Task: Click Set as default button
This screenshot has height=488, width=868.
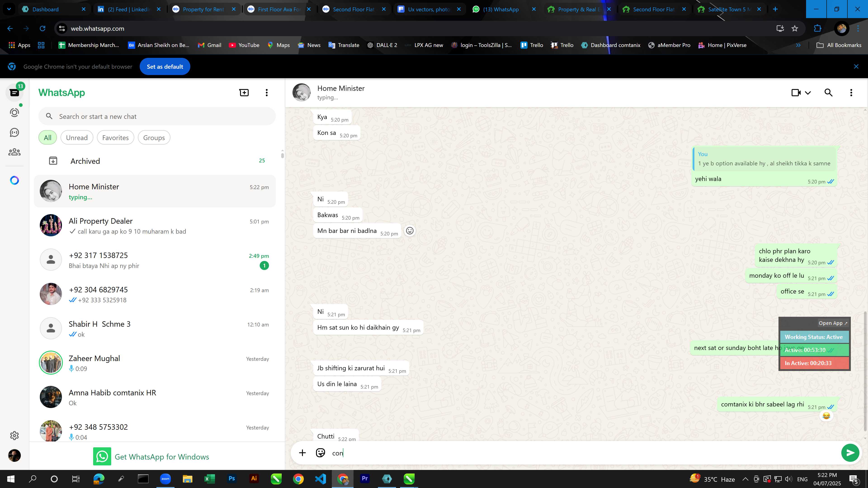Action: pos(165,67)
